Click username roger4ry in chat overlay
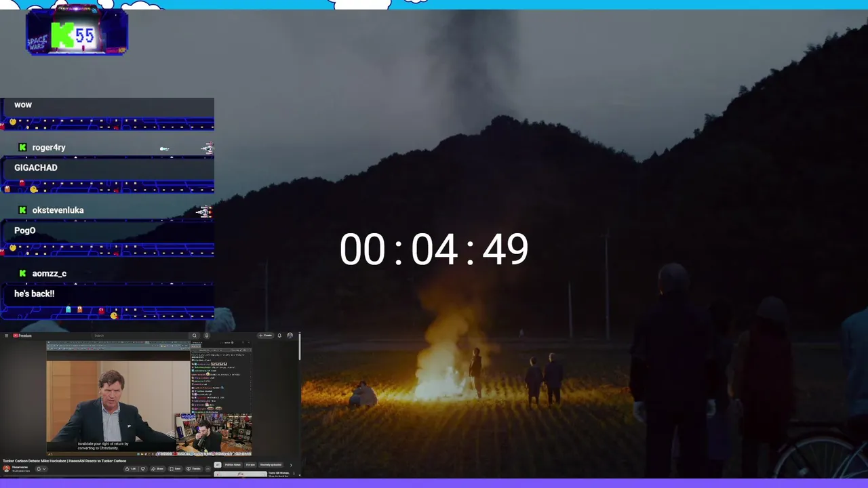The image size is (868, 488). tap(49, 147)
